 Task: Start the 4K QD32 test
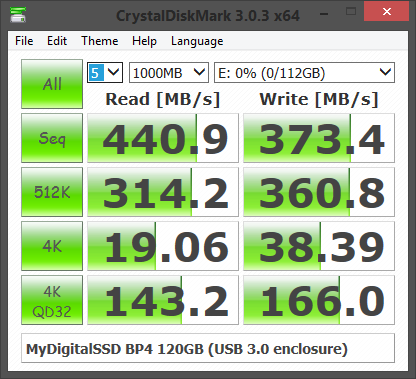[52, 300]
